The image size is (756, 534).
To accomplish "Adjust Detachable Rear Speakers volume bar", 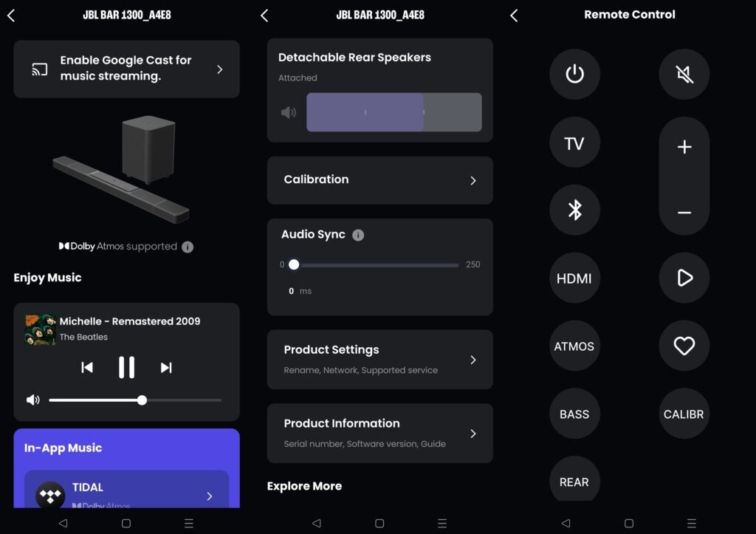I will pyautogui.click(x=394, y=112).
